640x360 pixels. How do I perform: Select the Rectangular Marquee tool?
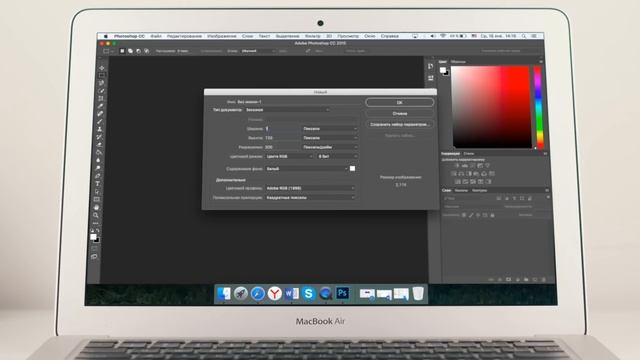tap(102, 75)
